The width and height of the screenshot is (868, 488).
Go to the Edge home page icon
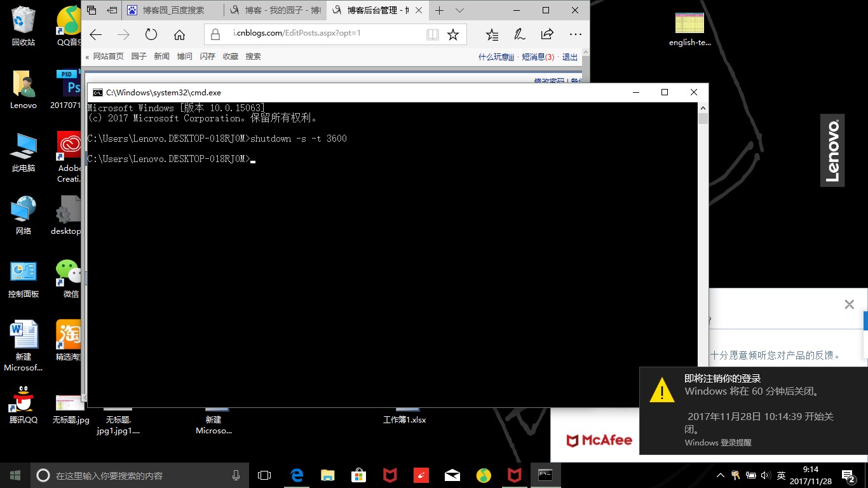[179, 35]
